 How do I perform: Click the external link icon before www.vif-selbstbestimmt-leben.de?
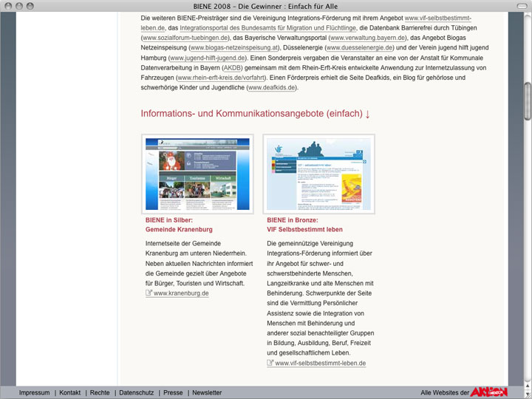(x=270, y=364)
